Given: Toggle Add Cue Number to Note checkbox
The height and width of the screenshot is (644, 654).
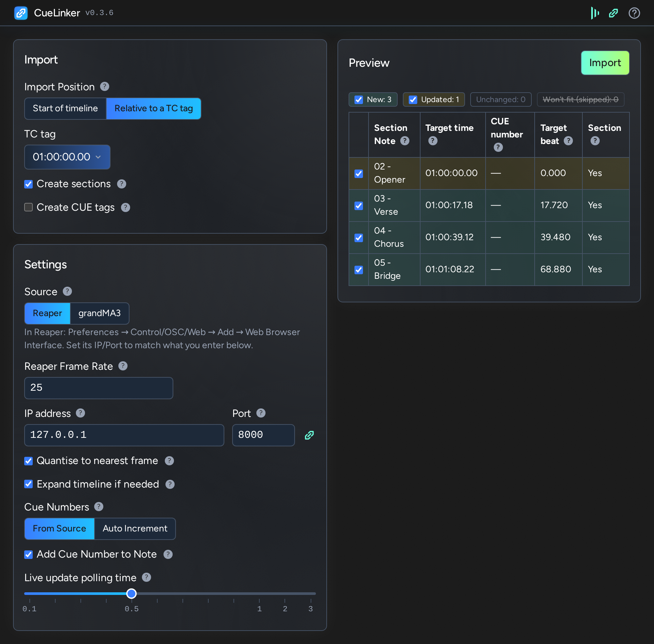Looking at the screenshot, I should tap(28, 555).
